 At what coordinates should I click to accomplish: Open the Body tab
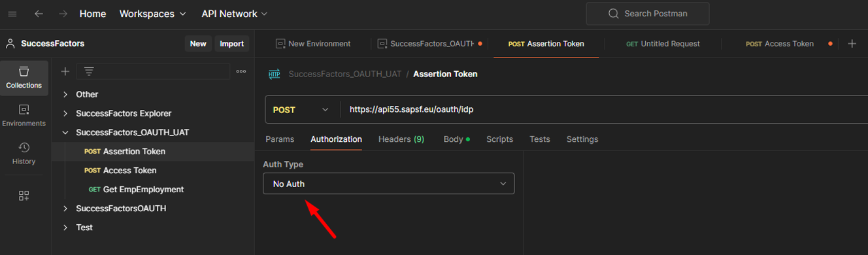456,139
